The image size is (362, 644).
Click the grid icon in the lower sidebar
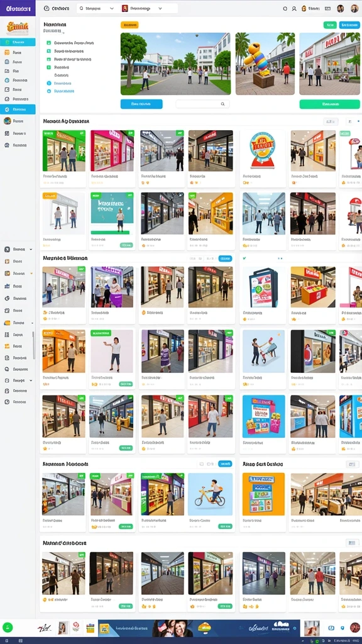[x=7, y=335]
